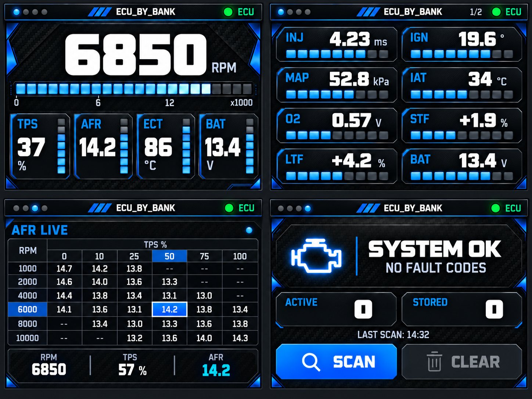Screen dimensions: 532x399
Task: Click the TPS 37 % gauge card
Action: point(40,147)
